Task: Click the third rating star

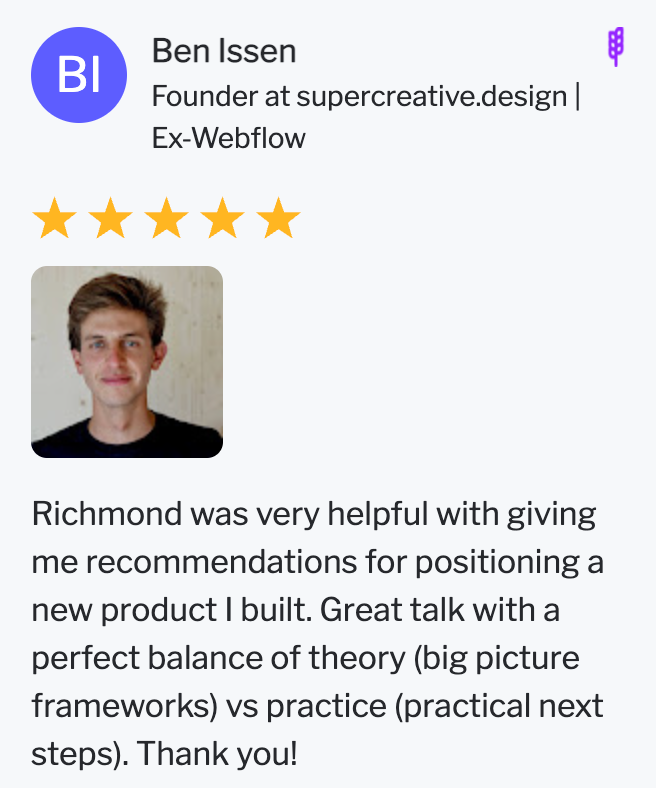Action: [x=166, y=218]
